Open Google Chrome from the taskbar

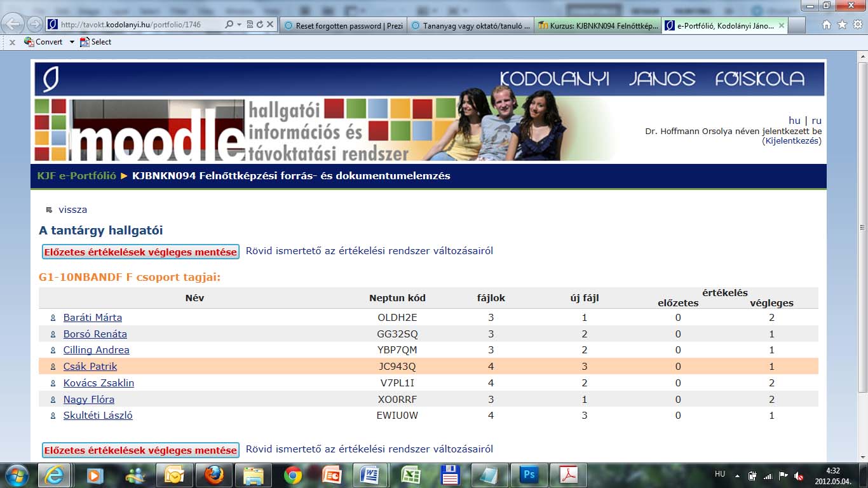tap(293, 475)
